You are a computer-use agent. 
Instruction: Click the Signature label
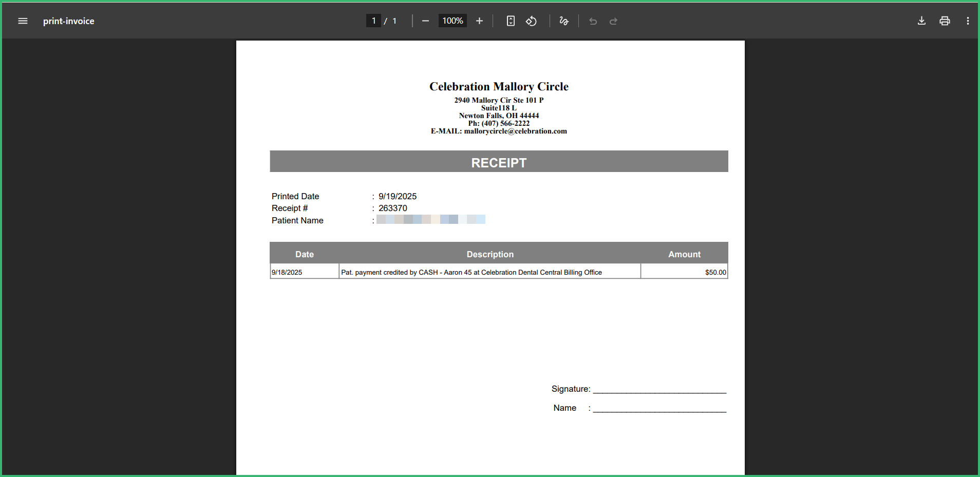coord(571,389)
